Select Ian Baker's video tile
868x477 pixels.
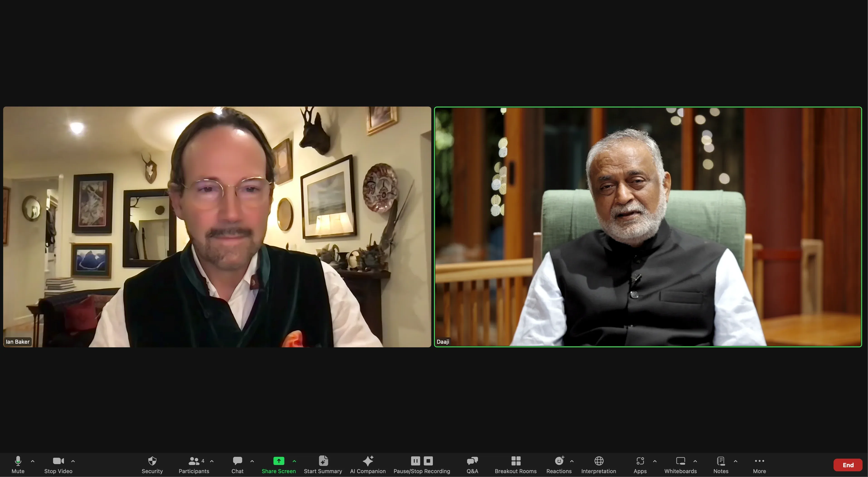[217, 227]
